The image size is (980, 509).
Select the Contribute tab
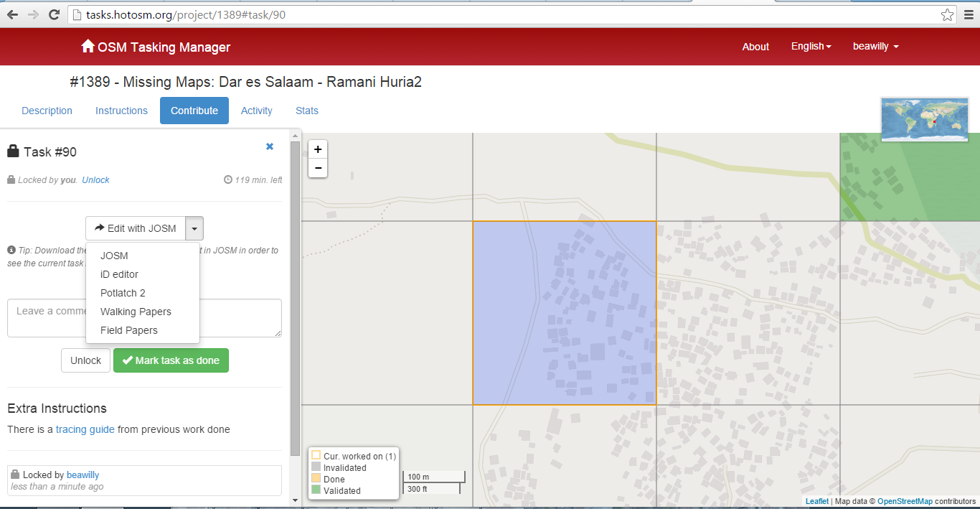pyautogui.click(x=194, y=111)
